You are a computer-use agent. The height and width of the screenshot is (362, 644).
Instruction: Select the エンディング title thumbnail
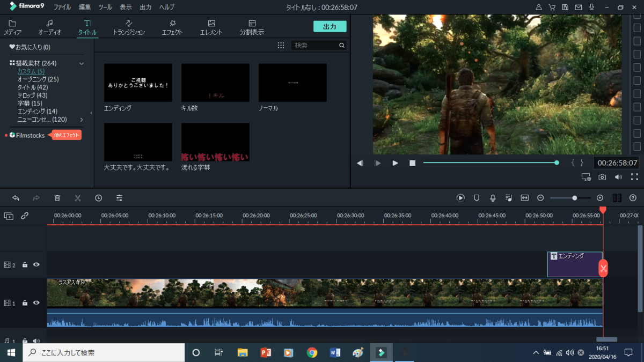(138, 83)
